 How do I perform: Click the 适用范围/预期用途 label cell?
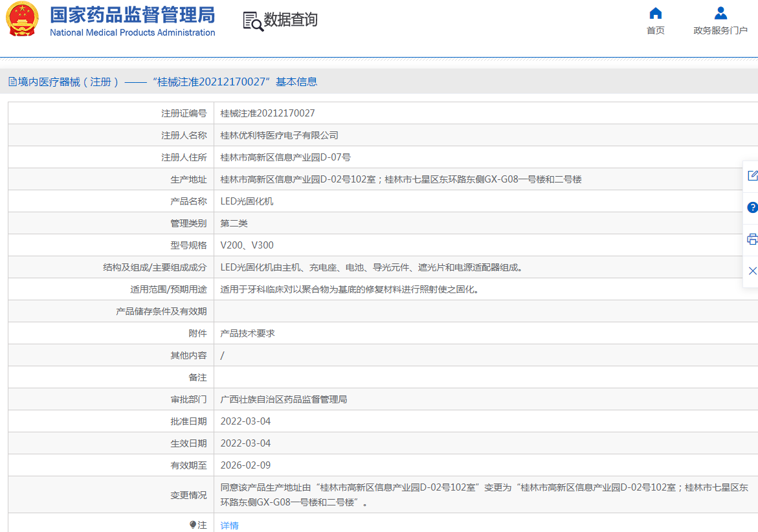(111, 289)
